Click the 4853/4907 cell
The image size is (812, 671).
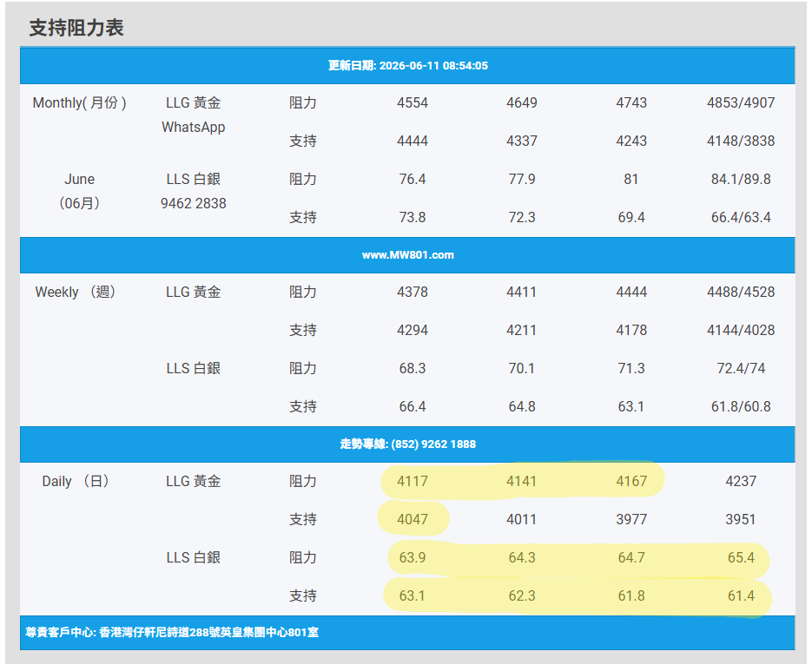click(x=741, y=103)
